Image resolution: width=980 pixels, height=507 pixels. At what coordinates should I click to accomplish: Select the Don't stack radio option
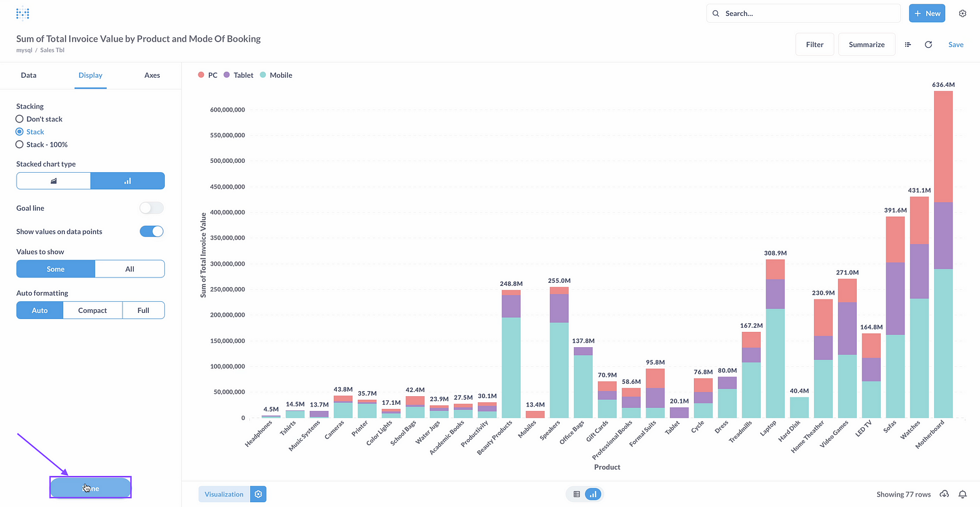(20, 119)
